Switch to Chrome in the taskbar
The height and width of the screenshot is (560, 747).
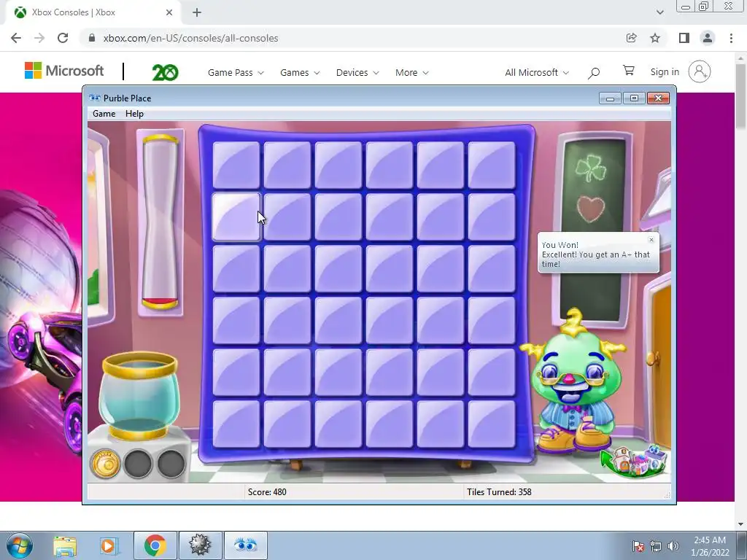tap(155, 545)
